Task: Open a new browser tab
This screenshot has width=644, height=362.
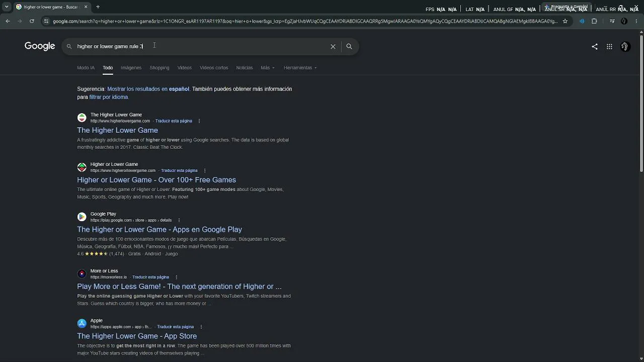Action: (x=98, y=7)
